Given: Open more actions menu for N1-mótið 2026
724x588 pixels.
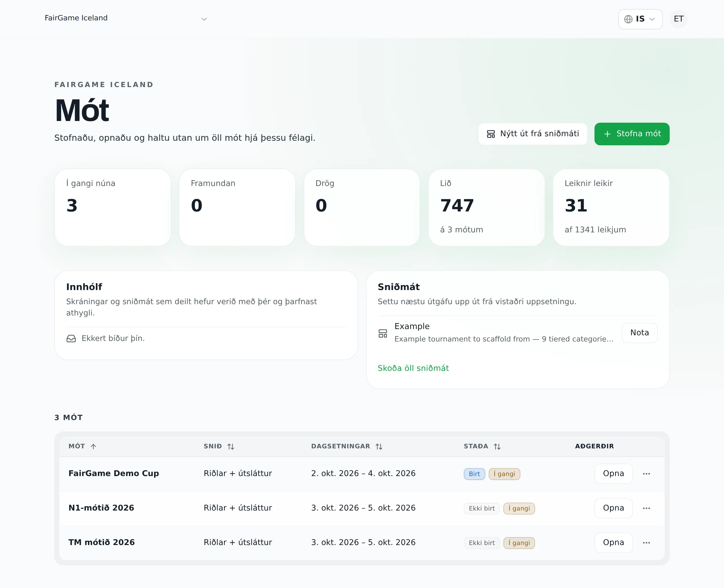Looking at the screenshot, I should tap(646, 508).
